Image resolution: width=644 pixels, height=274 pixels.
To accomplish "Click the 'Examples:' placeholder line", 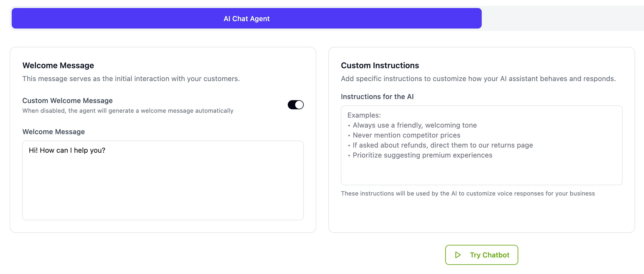I will pos(364,115).
